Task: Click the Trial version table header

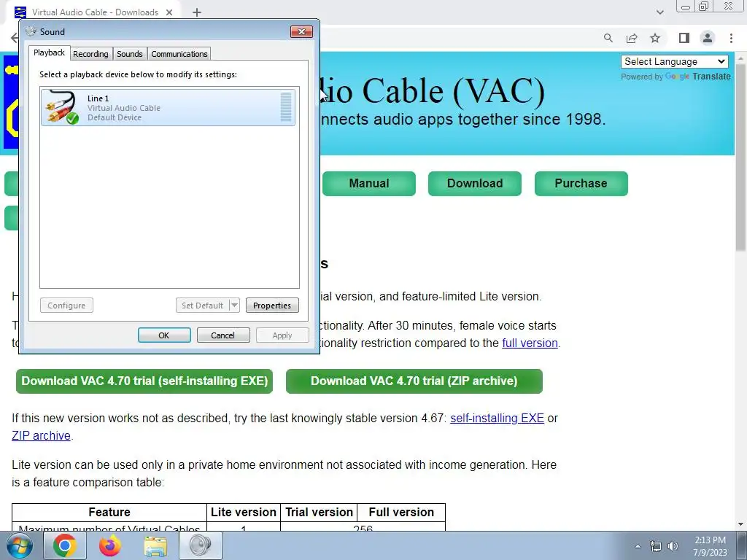Action: tap(319, 513)
